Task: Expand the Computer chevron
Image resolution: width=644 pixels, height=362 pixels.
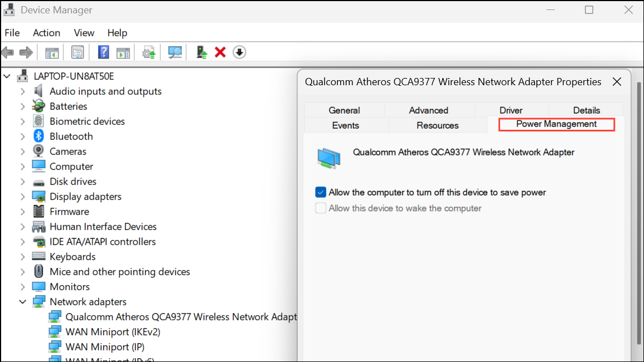Action: [23, 166]
